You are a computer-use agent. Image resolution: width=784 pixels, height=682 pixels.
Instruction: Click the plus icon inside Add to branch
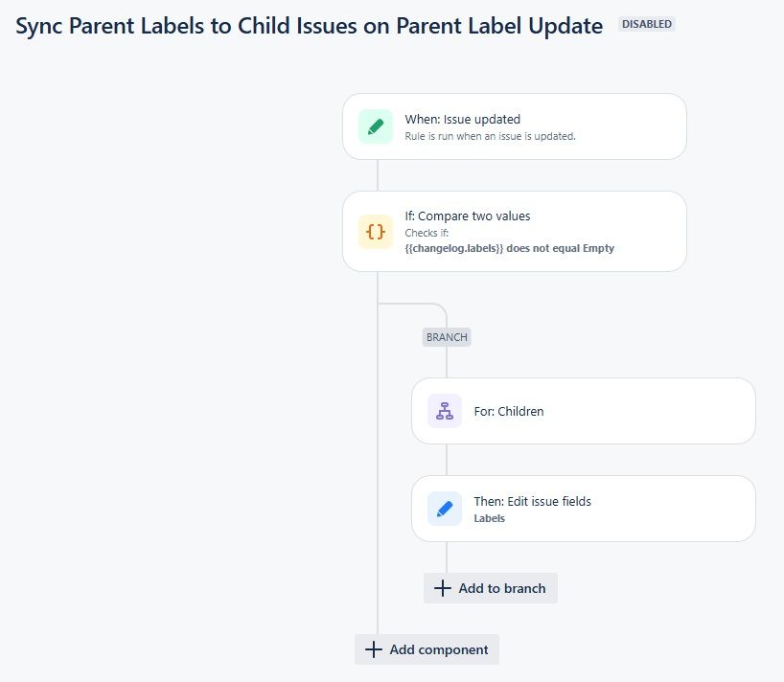pyautogui.click(x=443, y=587)
